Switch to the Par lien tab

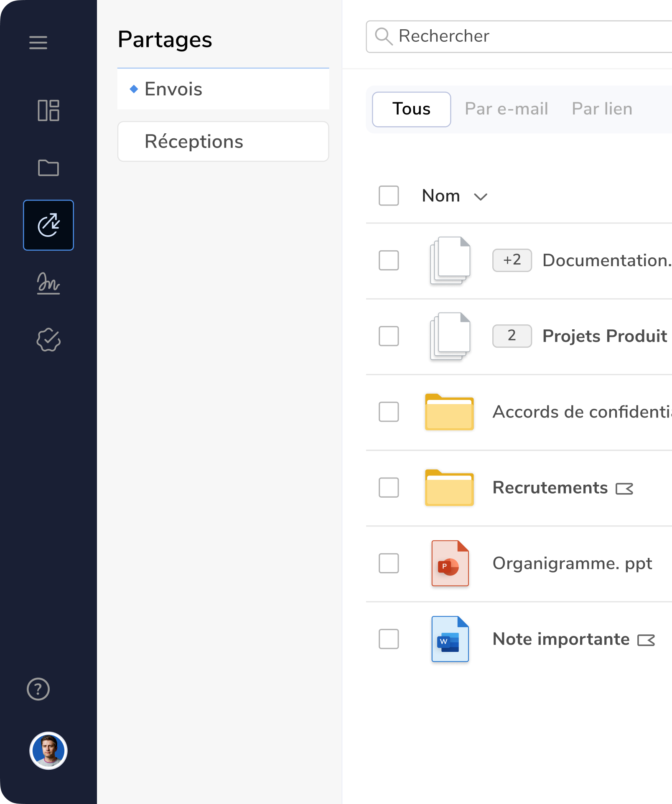[x=602, y=109]
